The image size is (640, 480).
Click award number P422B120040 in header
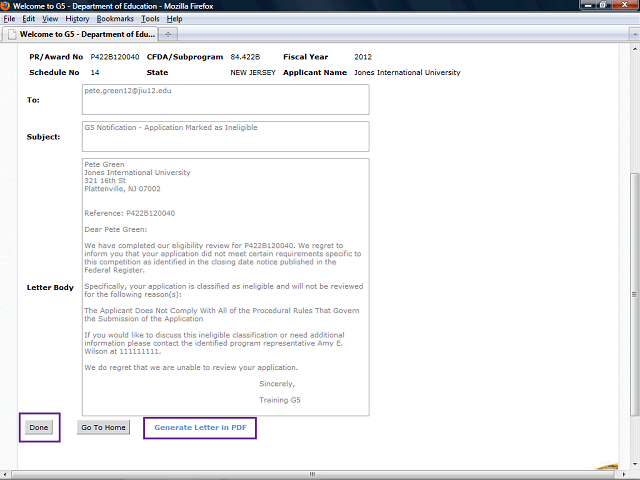pyautogui.click(x=115, y=57)
